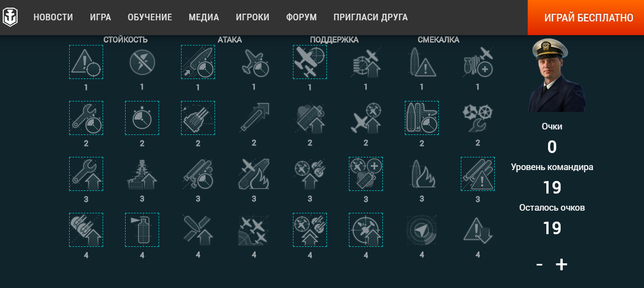Select the gun turret rotation skill icon
The width and height of the screenshot is (644, 288).
coord(198,118)
